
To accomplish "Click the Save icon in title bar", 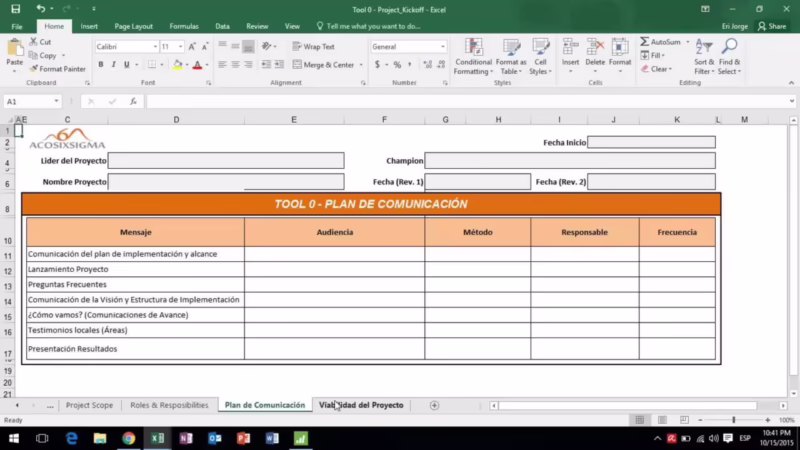I will 16,9.
